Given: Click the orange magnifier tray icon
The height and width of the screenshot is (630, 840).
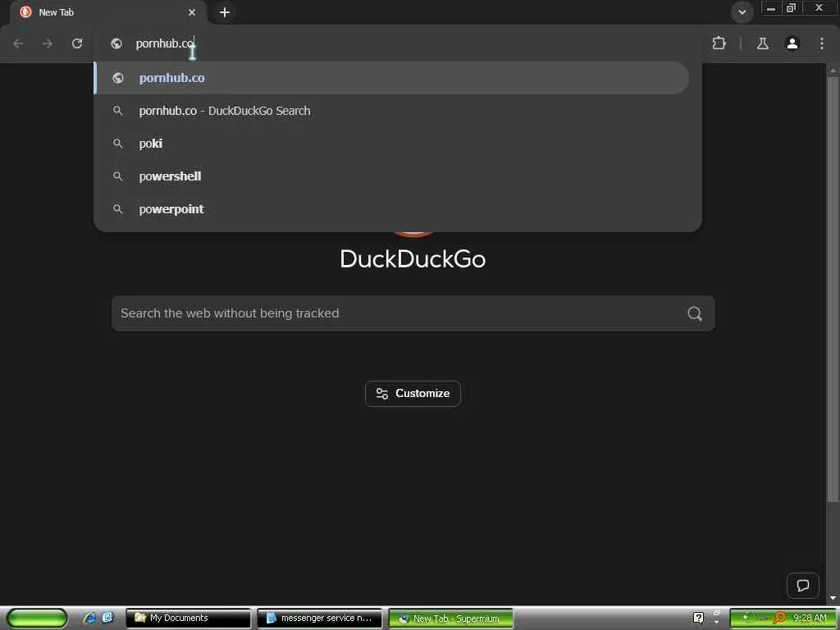Looking at the screenshot, I should coord(779,619).
